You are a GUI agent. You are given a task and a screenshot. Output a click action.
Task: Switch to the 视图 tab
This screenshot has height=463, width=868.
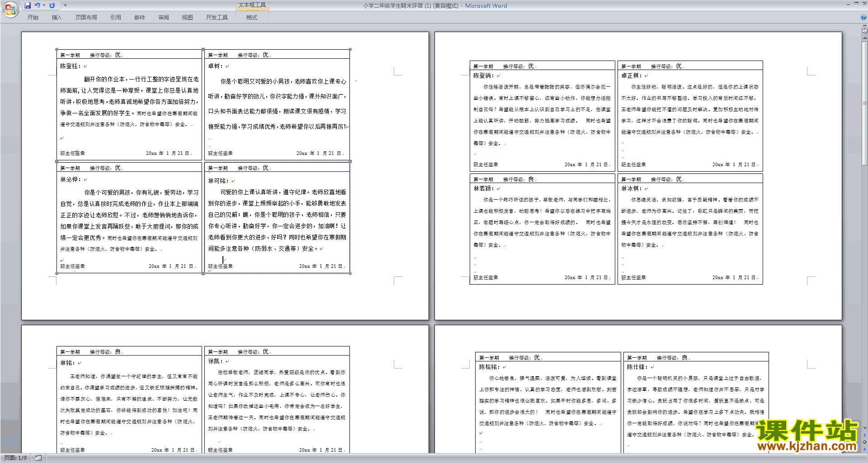pos(187,17)
